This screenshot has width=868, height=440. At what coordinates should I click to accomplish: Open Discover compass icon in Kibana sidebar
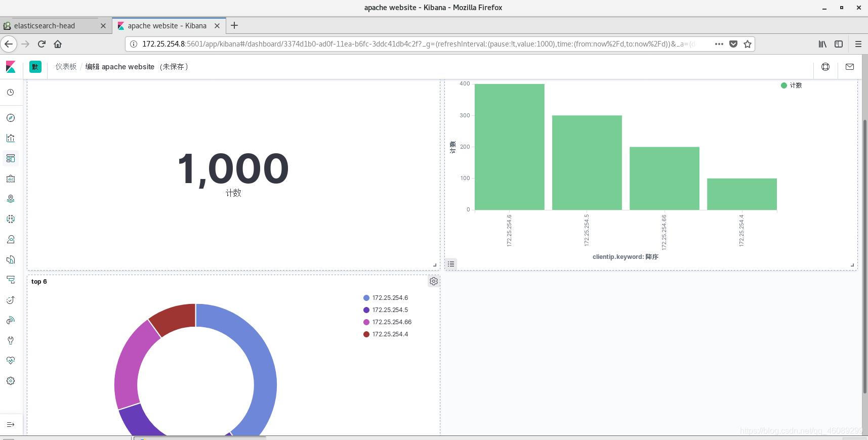pyautogui.click(x=11, y=118)
